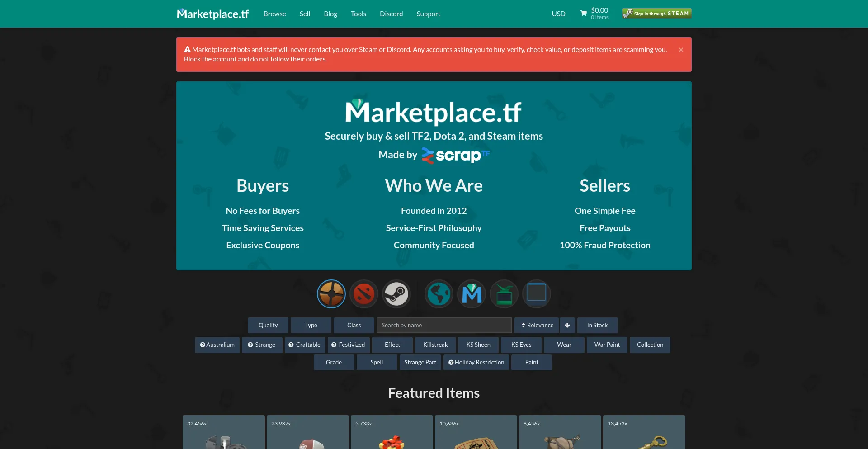This screenshot has width=868, height=449.
Task: Select the Dota 2 game icon
Action: (363, 294)
